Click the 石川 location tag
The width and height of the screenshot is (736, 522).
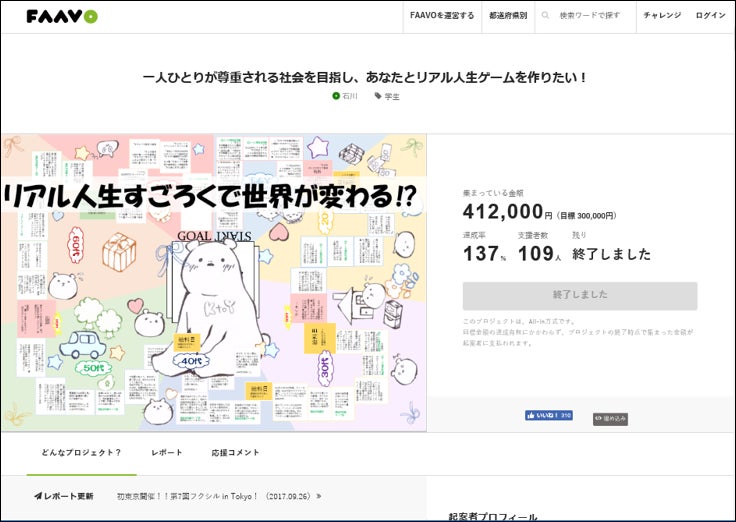click(x=345, y=96)
